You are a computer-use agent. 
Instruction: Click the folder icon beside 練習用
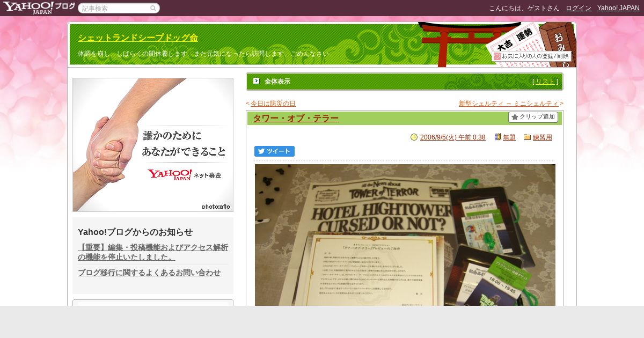[527, 137]
